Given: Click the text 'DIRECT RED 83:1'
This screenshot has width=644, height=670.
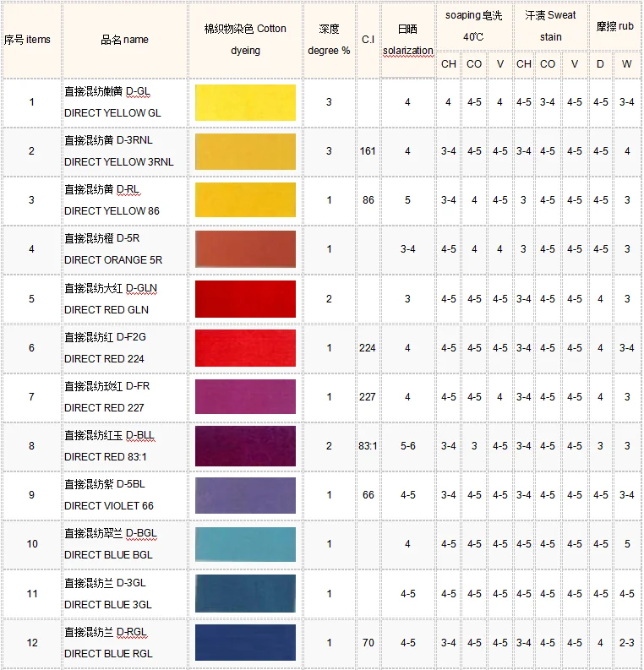Looking at the screenshot, I should tap(106, 457).
